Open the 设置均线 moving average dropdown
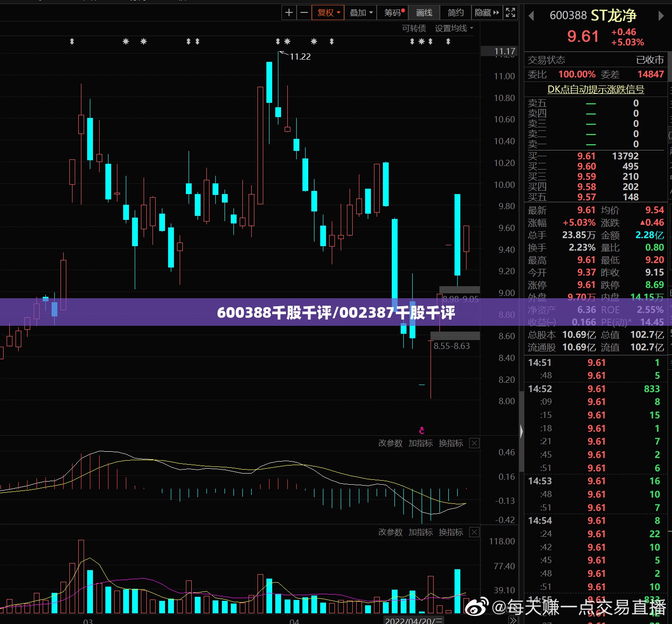This screenshot has width=672, height=624. click(x=454, y=28)
